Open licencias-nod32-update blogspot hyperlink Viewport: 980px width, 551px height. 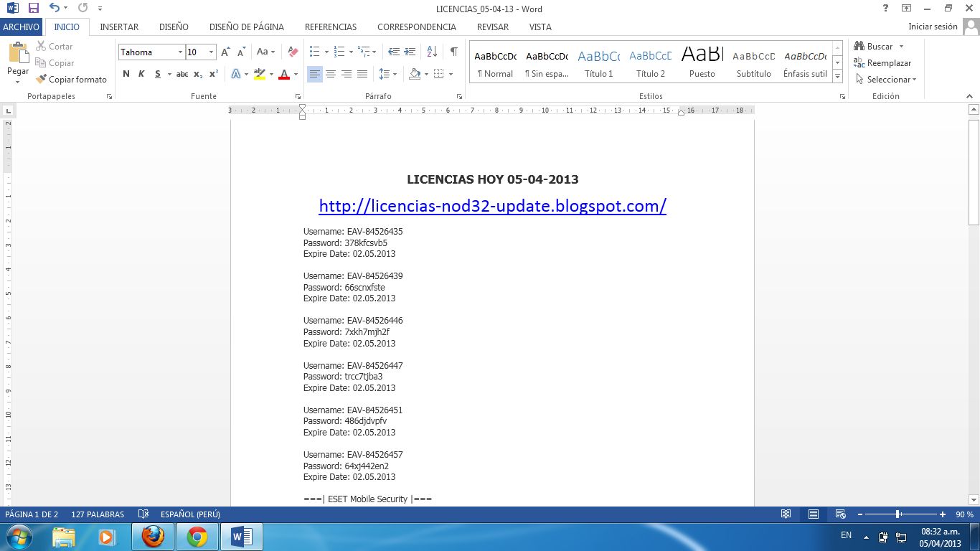pos(493,206)
